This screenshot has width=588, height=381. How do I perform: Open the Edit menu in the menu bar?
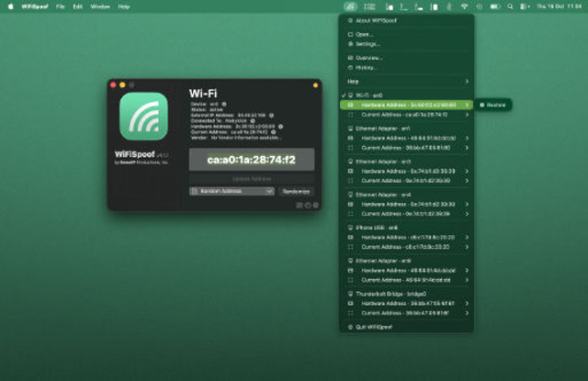pyautogui.click(x=77, y=6)
